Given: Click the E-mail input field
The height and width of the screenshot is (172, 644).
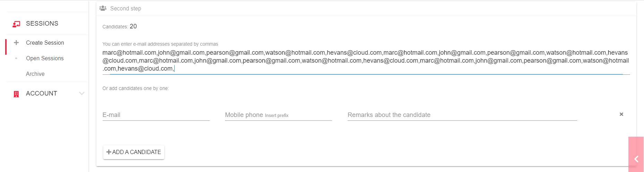Looking at the screenshot, I should click(156, 115).
